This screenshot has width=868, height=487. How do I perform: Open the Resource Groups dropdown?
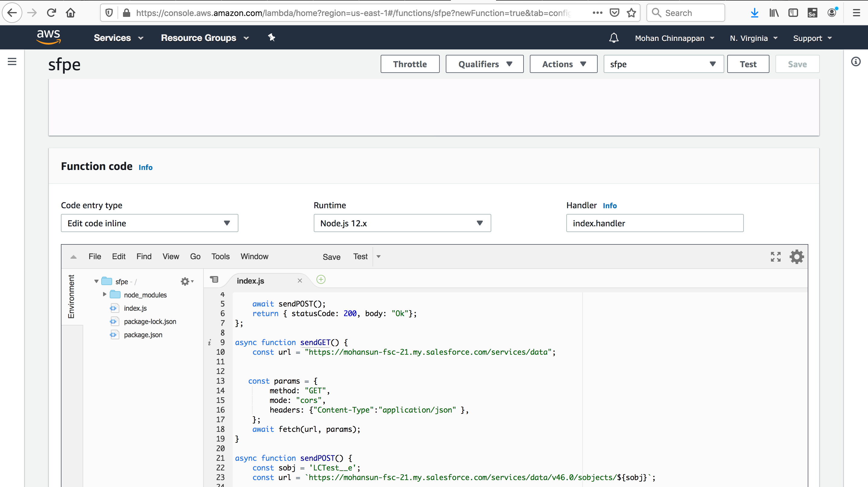[x=205, y=38]
